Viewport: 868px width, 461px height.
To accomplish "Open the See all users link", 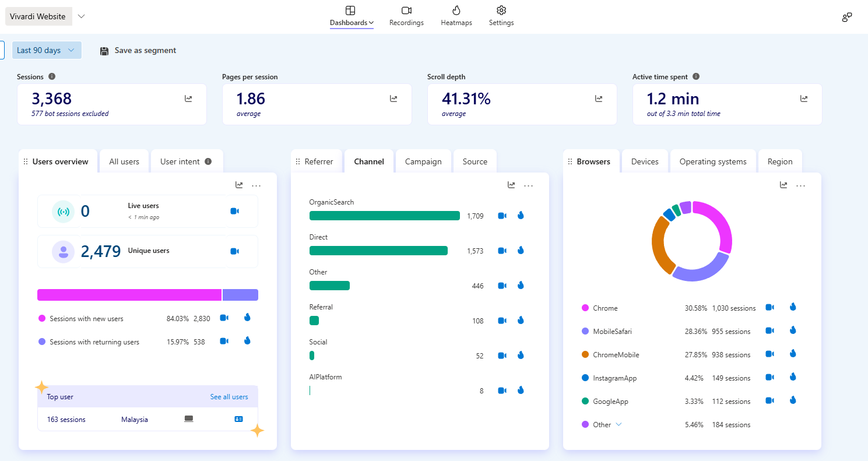I will pyautogui.click(x=229, y=396).
